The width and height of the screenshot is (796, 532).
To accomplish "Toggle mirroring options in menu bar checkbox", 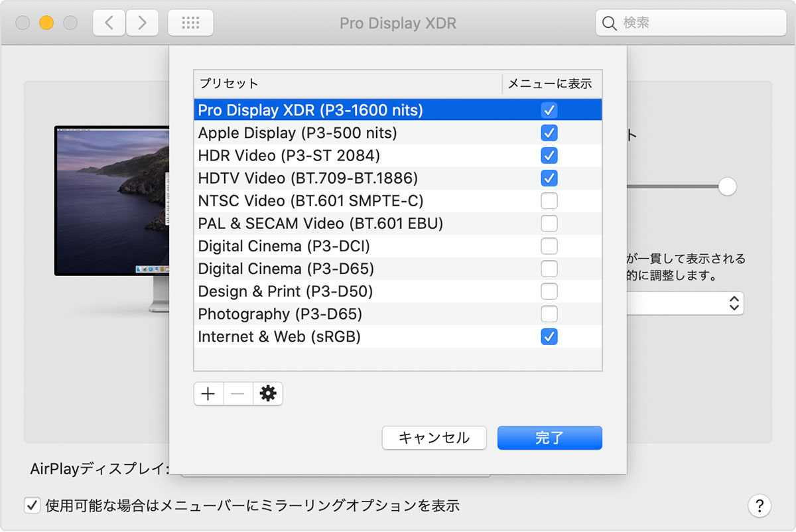I will click(x=32, y=505).
